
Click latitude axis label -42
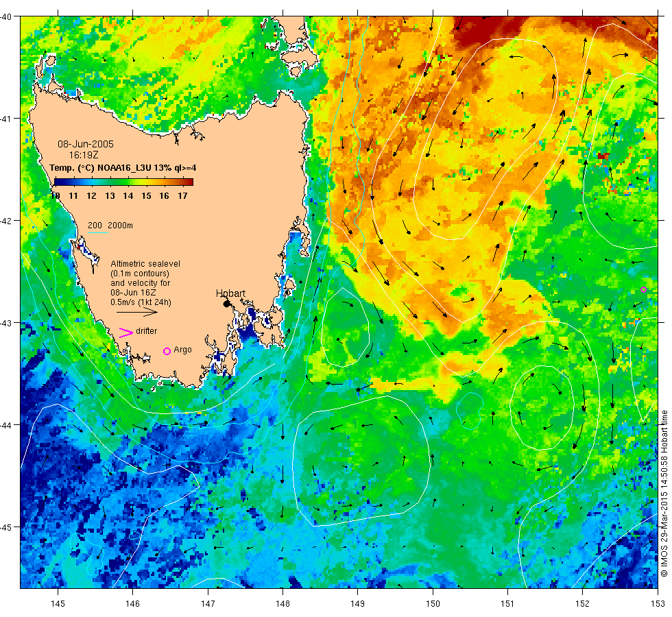(6, 221)
